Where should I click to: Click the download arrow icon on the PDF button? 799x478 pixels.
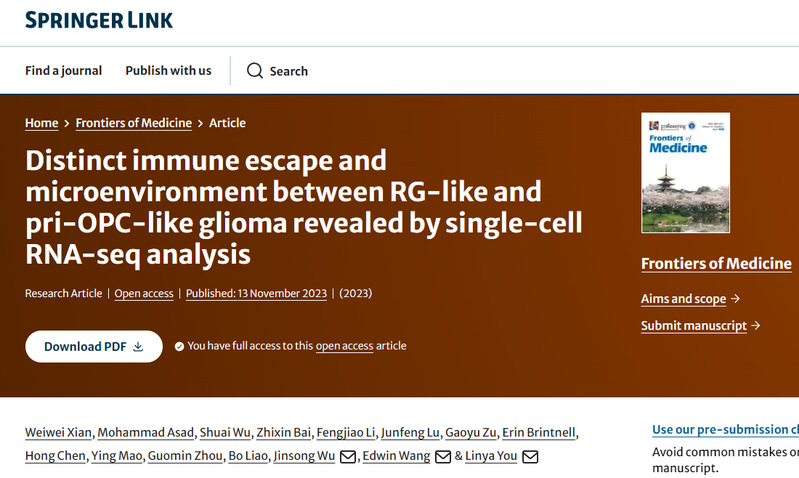(138, 346)
